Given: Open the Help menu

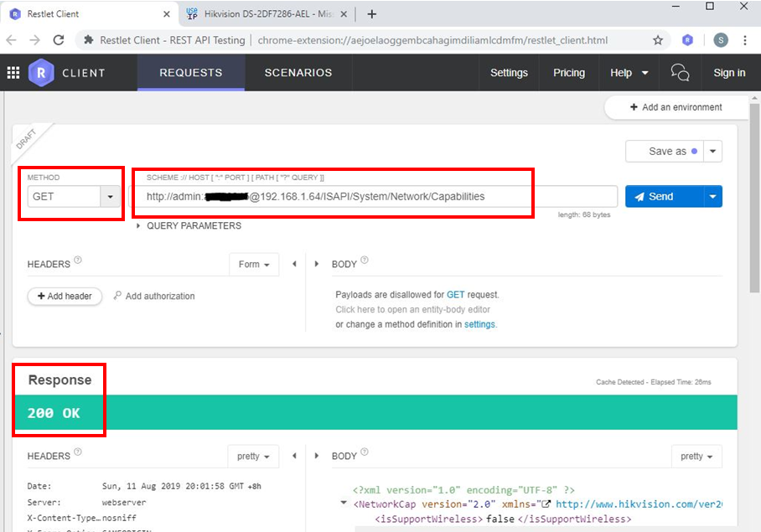Looking at the screenshot, I should [629, 73].
